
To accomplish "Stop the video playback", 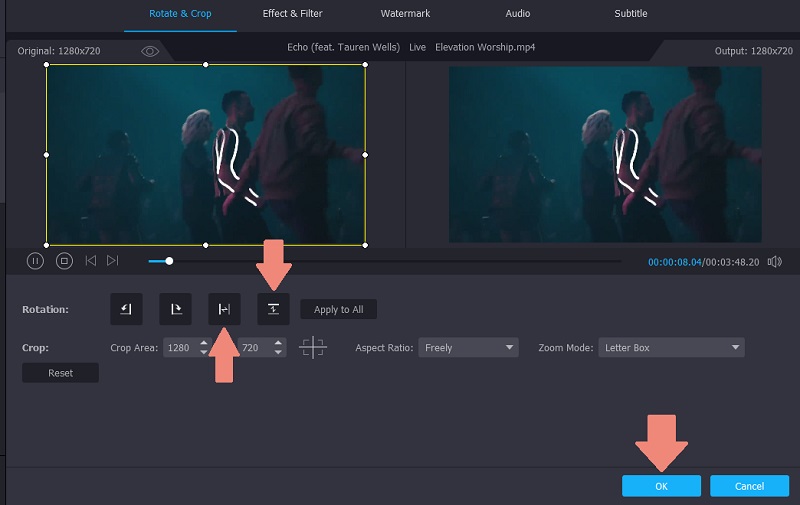I will coord(64,261).
